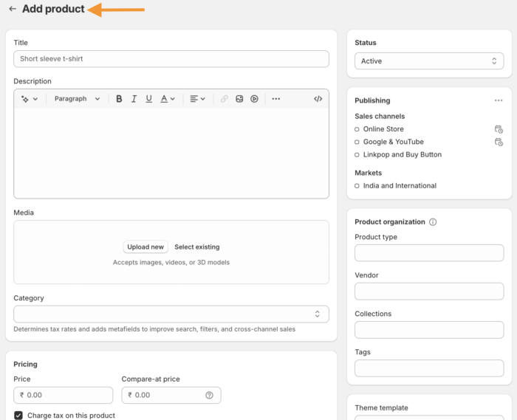This screenshot has width=517, height=420.
Task: Open the Status dropdown set to Active
Action: (x=429, y=61)
